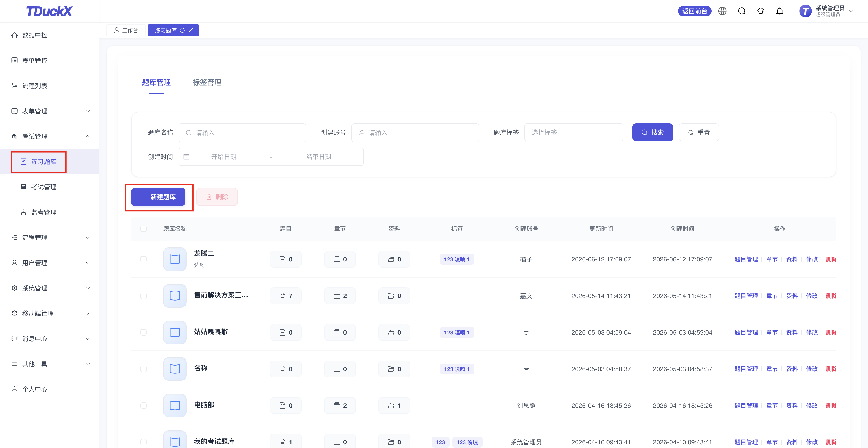The height and width of the screenshot is (448, 868).
Task: Expand 其他工具 sidebar menu
Action: coord(50,364)
